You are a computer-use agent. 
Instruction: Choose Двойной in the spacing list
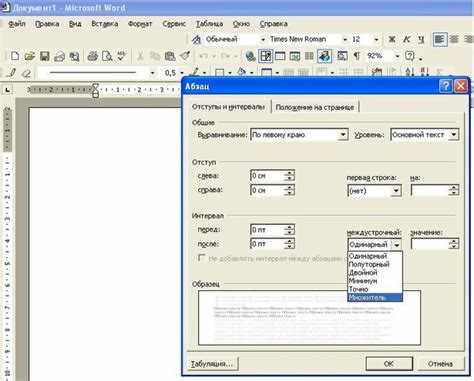375,273
